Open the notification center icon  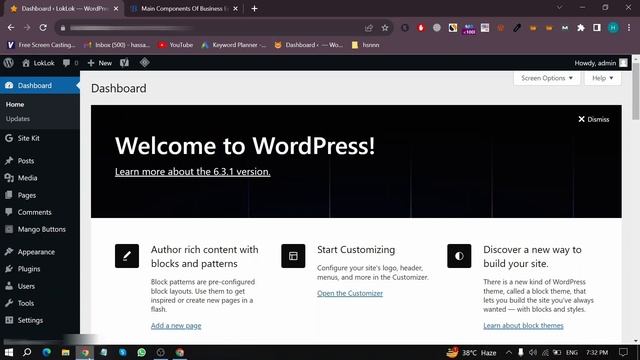(623, 352)
